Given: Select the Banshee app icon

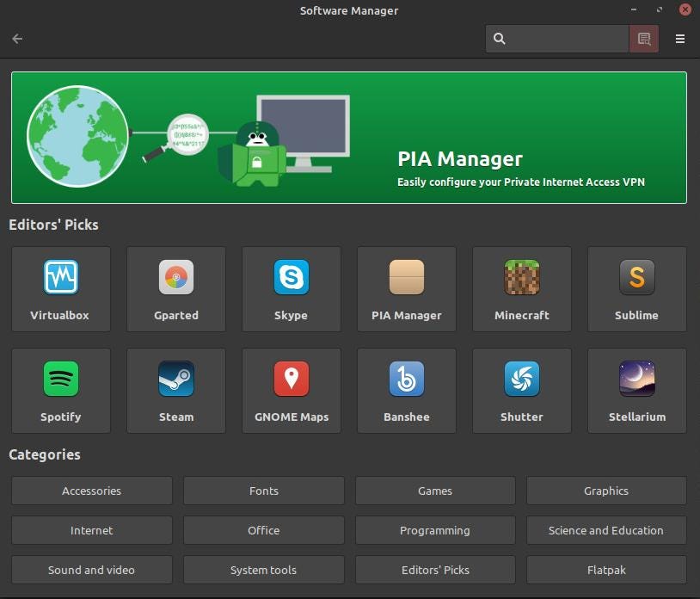Looking at the screenshot, I should [407, 379].
